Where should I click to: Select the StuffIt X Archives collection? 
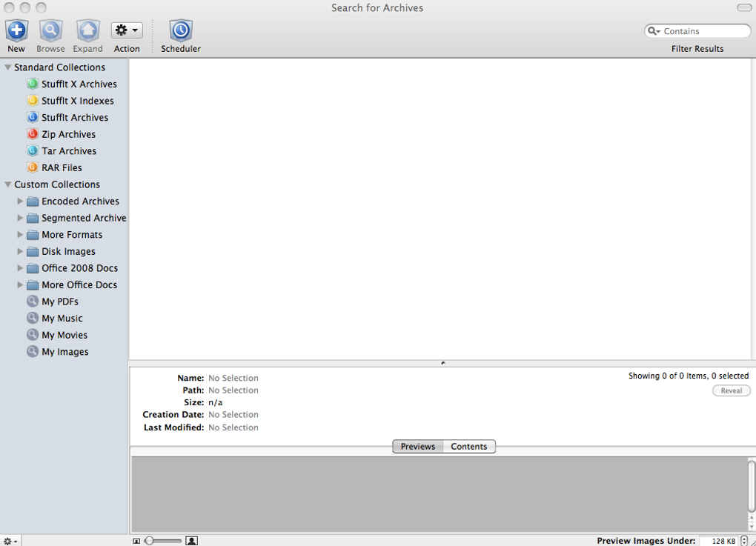(79, 84)
